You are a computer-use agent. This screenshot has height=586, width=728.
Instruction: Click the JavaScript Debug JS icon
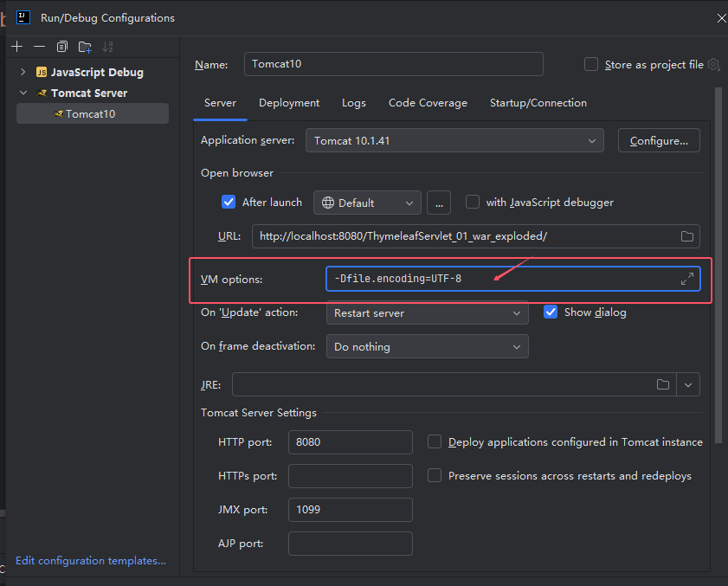point(42,72)
